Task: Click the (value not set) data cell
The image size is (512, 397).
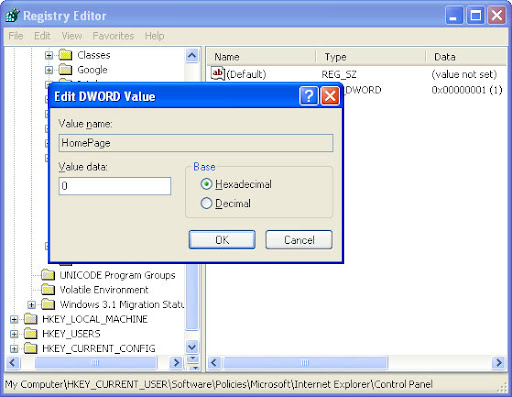Action: pyautogui.click(x=464, y=74)
